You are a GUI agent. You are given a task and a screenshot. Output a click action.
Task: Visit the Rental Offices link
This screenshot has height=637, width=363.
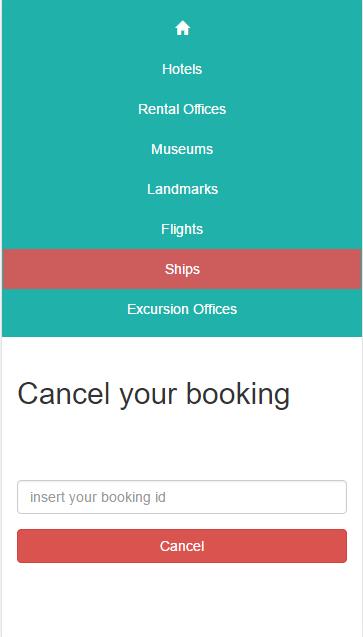[x=182, y=109]
